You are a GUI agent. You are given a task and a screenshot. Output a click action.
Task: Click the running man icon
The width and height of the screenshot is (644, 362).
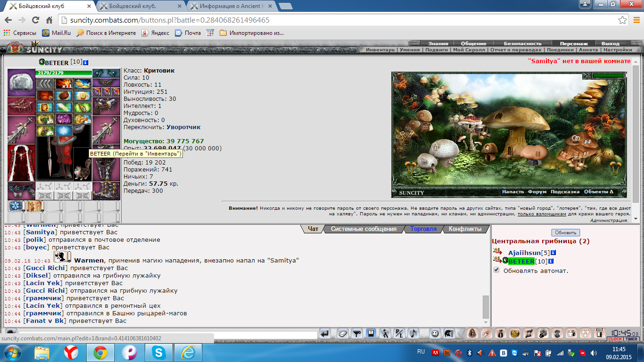[385, 334]
